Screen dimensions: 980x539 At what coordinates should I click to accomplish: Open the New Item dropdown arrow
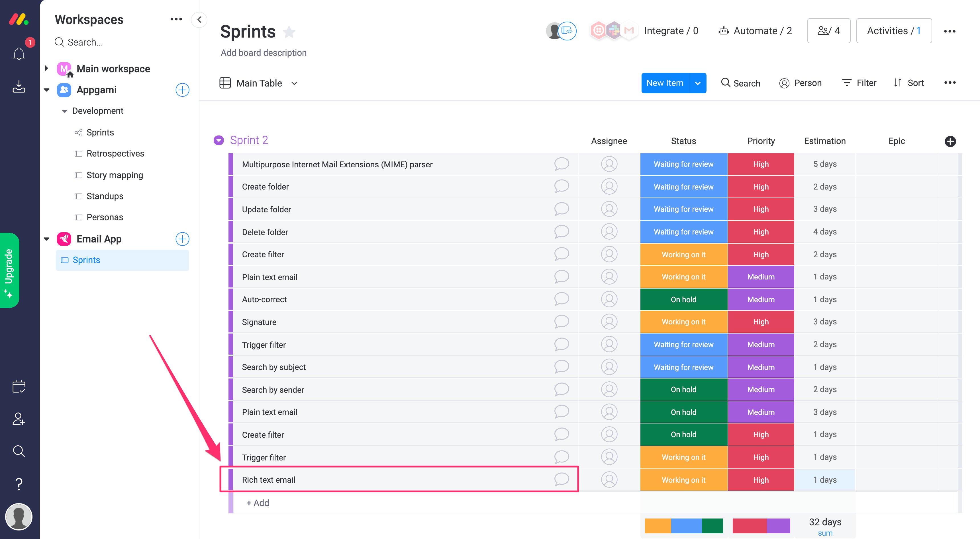click(698, 83)
